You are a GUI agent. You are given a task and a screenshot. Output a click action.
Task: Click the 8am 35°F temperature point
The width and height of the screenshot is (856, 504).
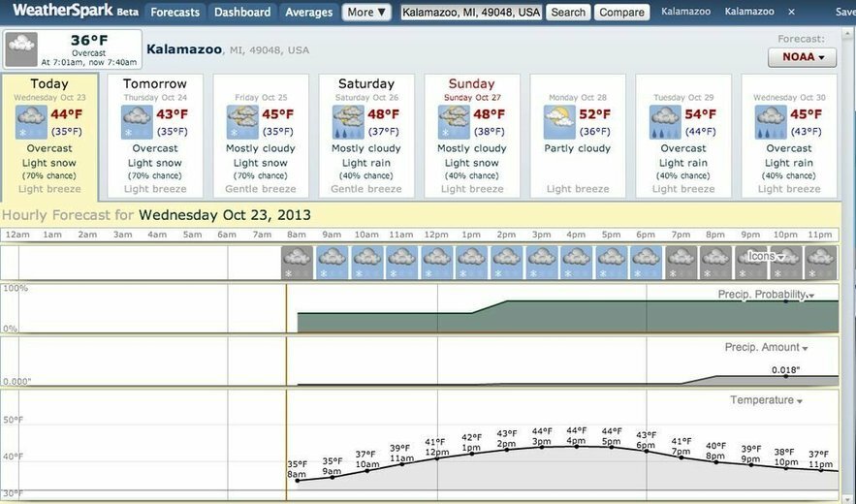[298, 481]
